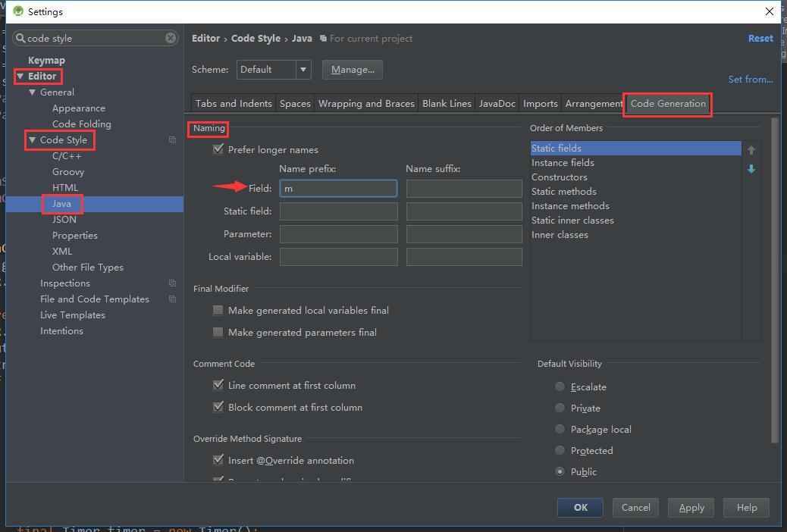Viewport: 787px width, 532px height.
Task: Move selected member up with arrow
Action: coord(751,150)
